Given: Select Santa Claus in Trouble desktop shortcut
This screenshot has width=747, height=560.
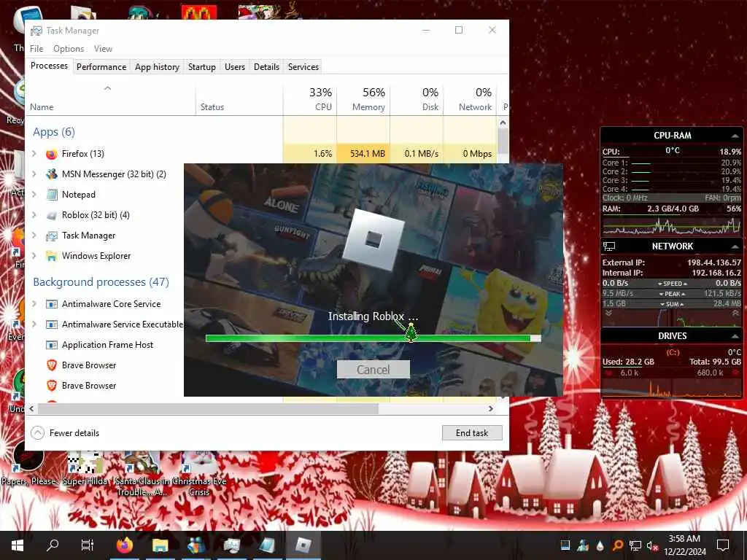Looking at the screenshot, I should 142,474.
